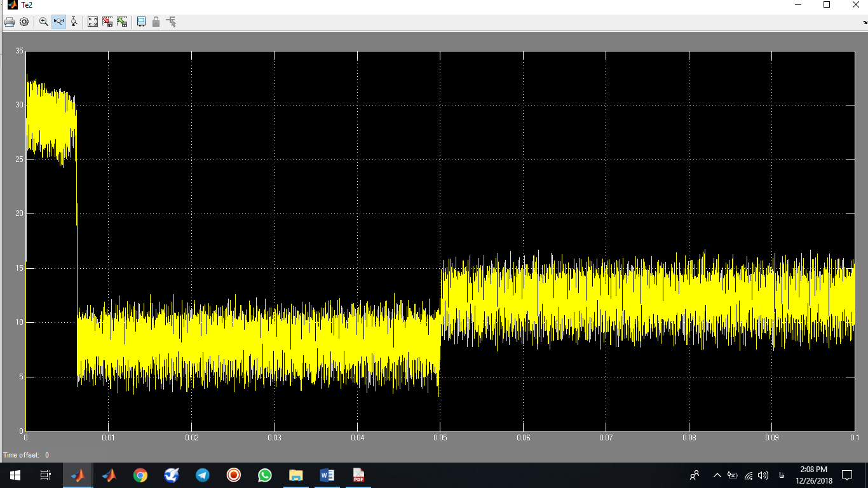
Task: Select the Zoom In magnifier tool
Action: (x=44, y=22)
